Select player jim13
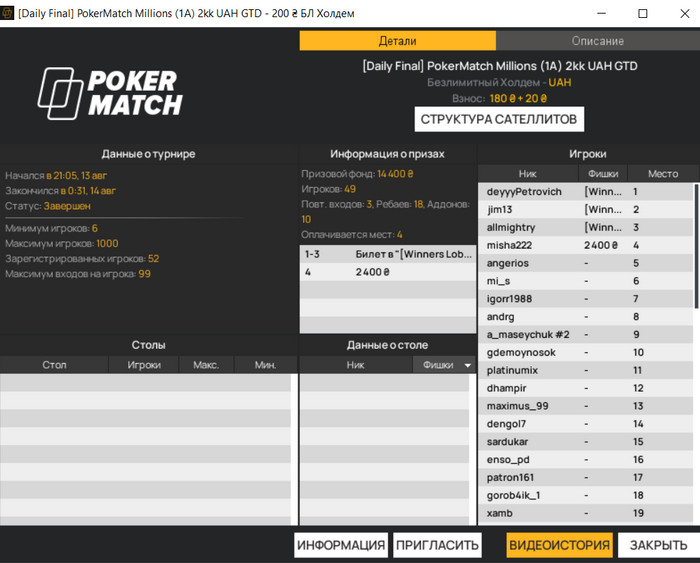 (x=585, y=210)
